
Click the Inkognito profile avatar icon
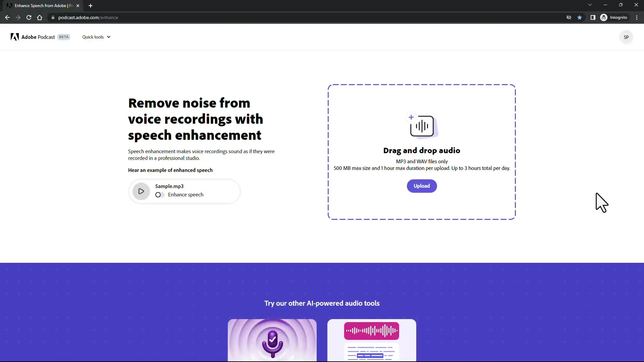coord(604,17)
